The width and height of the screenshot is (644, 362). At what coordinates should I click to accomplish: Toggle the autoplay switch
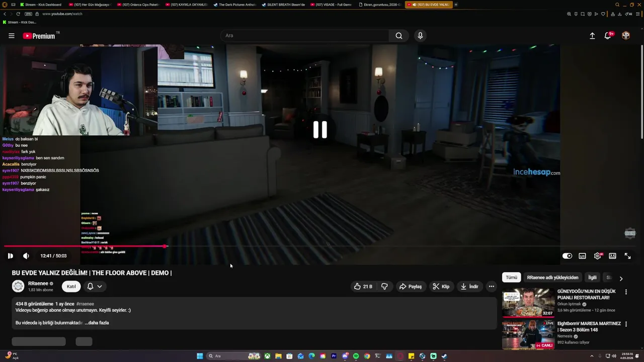(567, 256)
